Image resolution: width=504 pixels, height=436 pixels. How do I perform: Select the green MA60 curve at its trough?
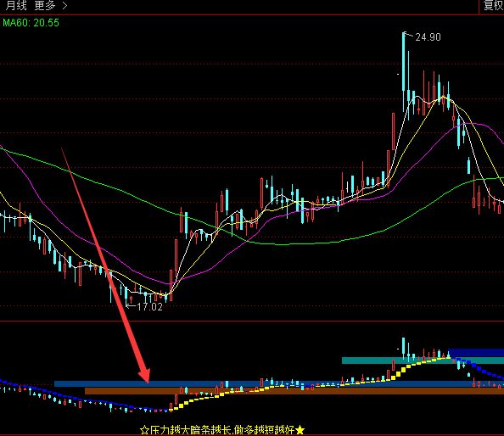point(283,244)
